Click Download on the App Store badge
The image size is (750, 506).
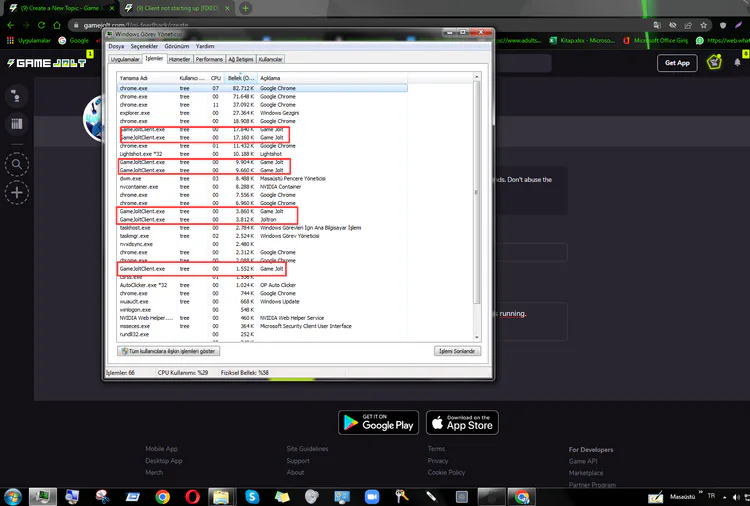click(x=463, y=423)
